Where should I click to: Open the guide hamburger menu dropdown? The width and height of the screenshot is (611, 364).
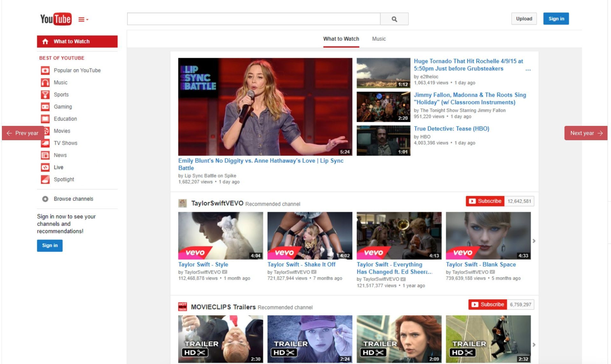[83, 19]
